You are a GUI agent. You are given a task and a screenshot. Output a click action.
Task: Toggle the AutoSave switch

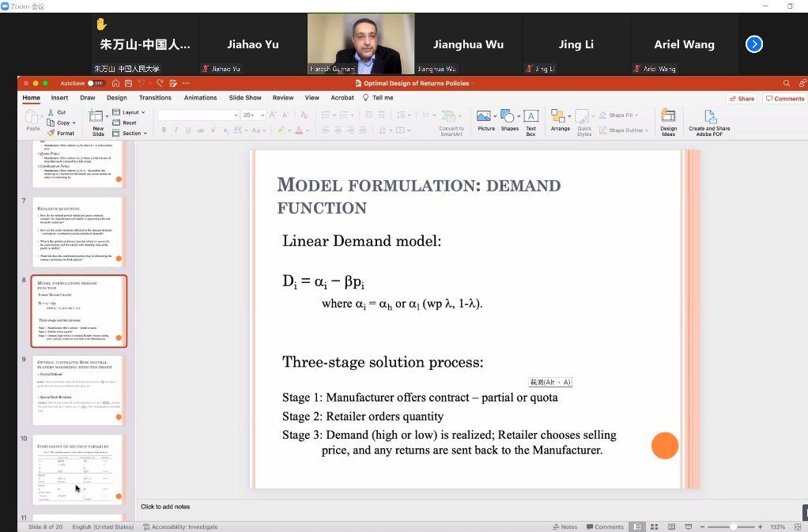pyautogui.click(x=95, y=83)
